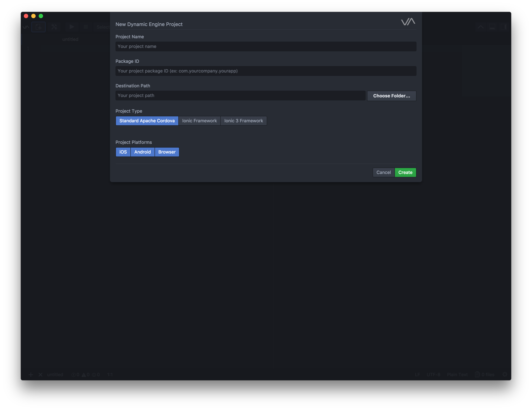Viewport: 532px width, 410px height.
Task: Focus the Package ID text field
Action: pyautogui.click(x=265, y=71)
